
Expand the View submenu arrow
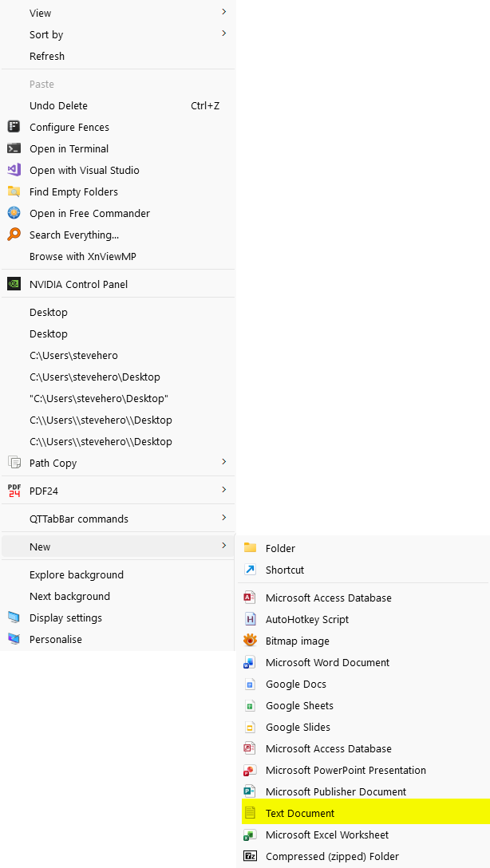coord(223,12)
